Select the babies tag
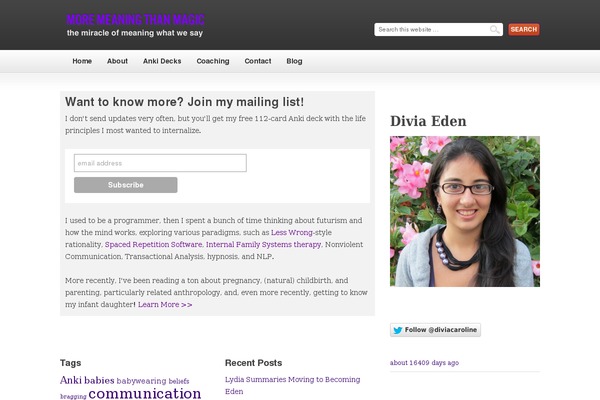 point(99,380)
